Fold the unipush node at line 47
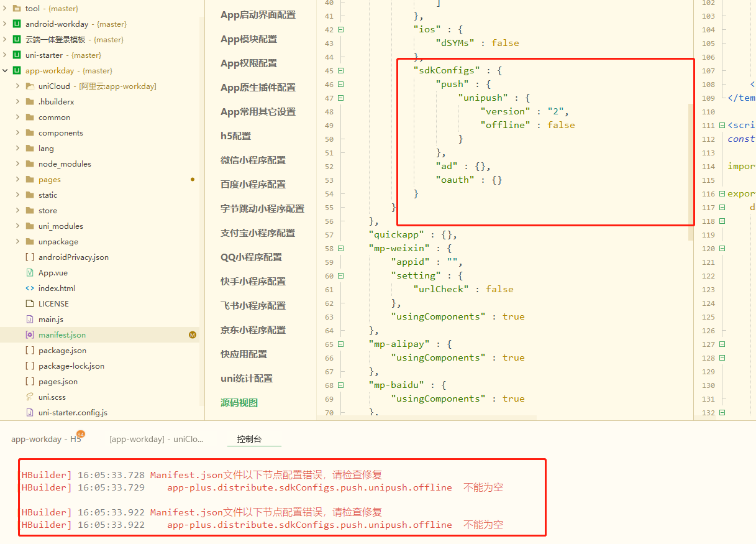 click(x=340, y=98)
